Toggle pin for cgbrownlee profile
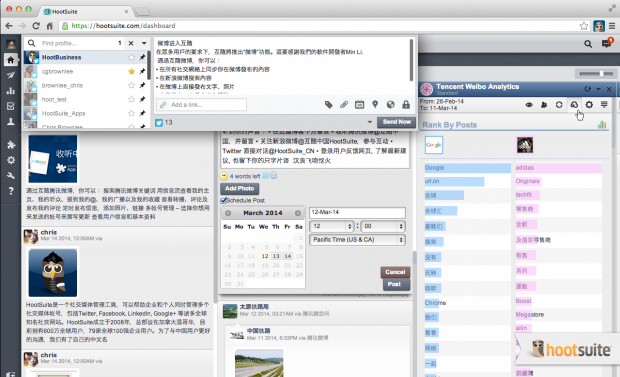This screenshot has height=377, width=620. coord(142,71)
